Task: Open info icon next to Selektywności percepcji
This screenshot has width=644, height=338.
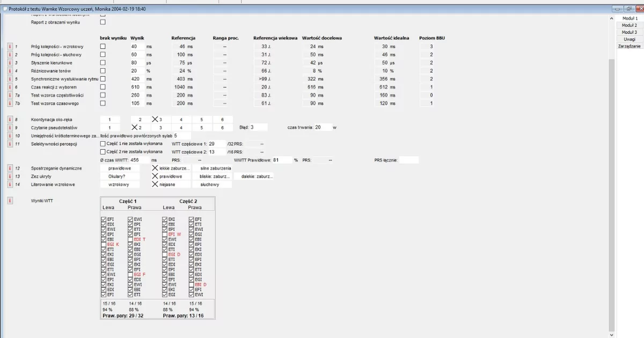Action: point(9,144)
